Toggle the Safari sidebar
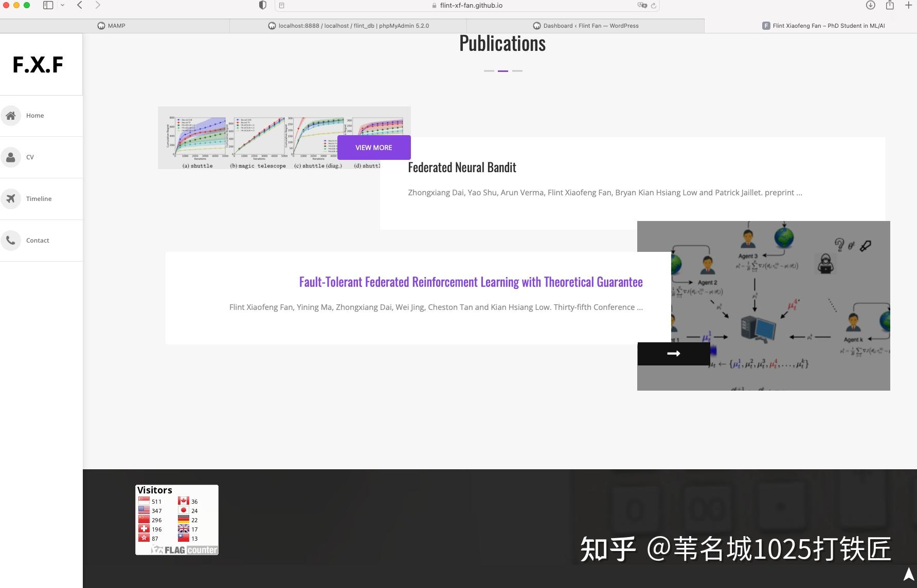 point(48,5)
